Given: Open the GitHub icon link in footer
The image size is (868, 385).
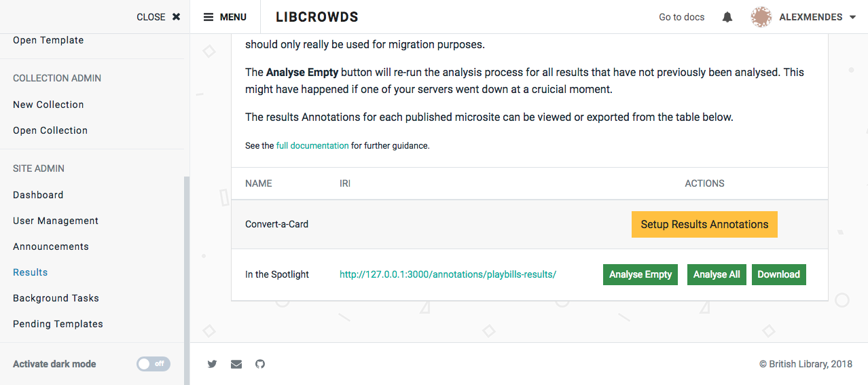Looking at the screenshot, I should pos(260,364).
